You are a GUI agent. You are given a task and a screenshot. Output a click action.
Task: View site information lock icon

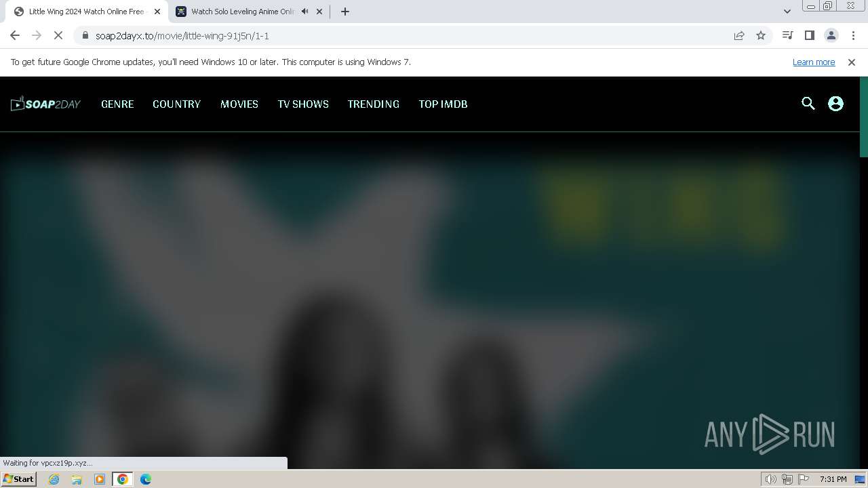(x=85, y=35)
